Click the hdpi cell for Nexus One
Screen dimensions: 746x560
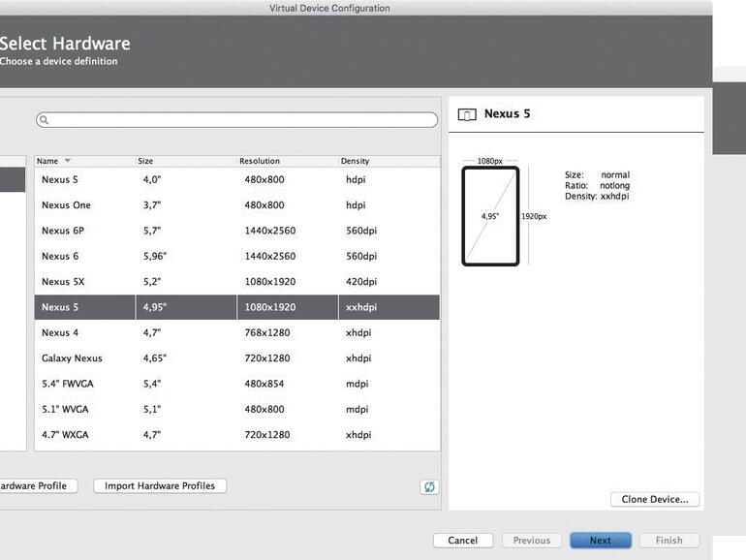pos(356,205)
